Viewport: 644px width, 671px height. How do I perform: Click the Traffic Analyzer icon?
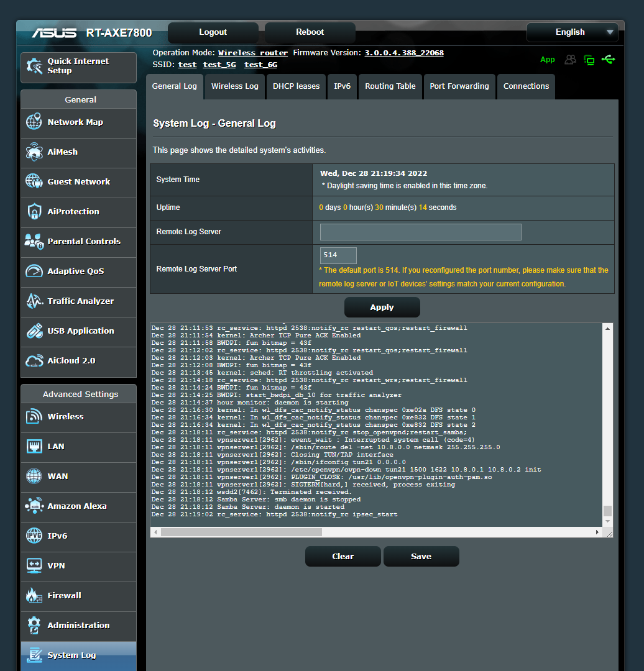34,301
